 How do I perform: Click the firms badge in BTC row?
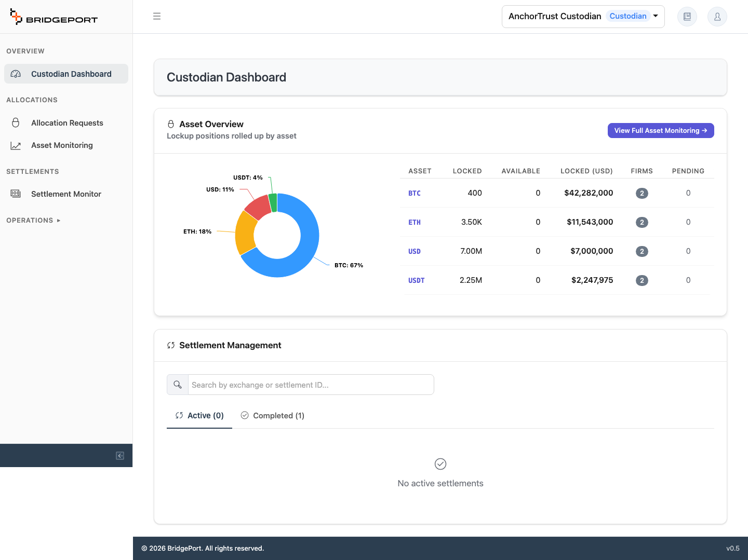tap(642, 193)
